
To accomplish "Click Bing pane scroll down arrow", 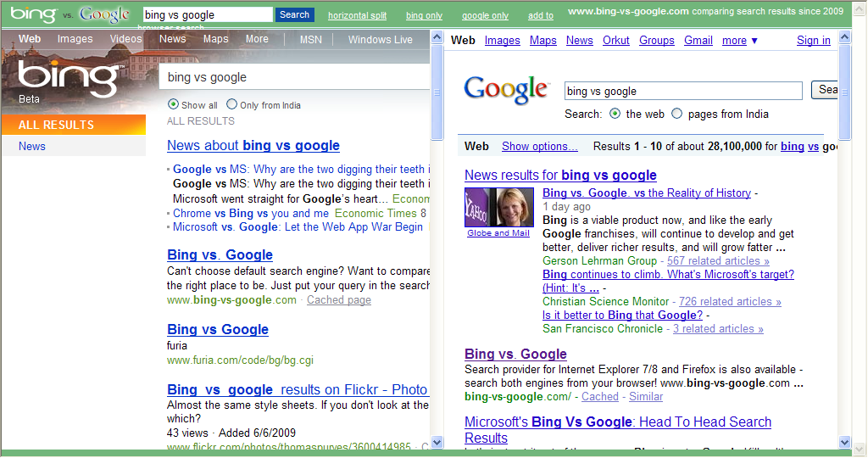I will point(437,442).
